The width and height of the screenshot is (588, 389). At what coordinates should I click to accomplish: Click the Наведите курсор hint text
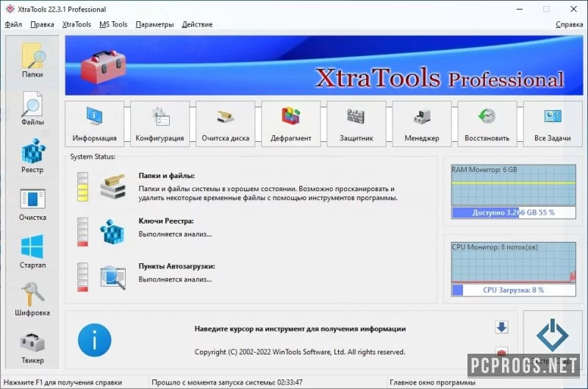[300, 329]
